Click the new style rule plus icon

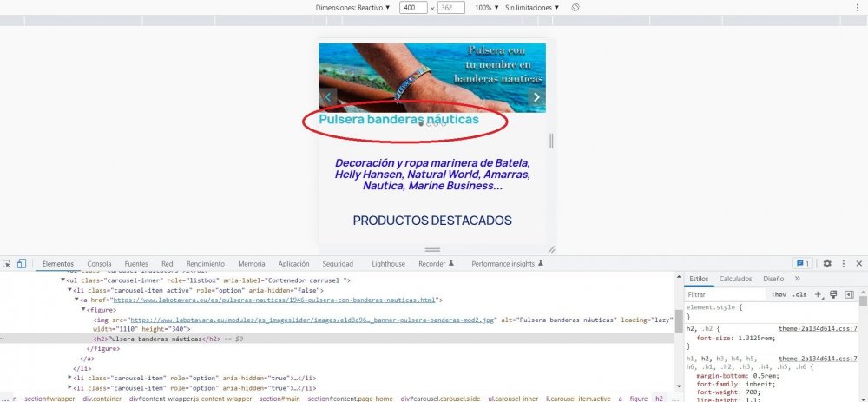pos(819,294)
